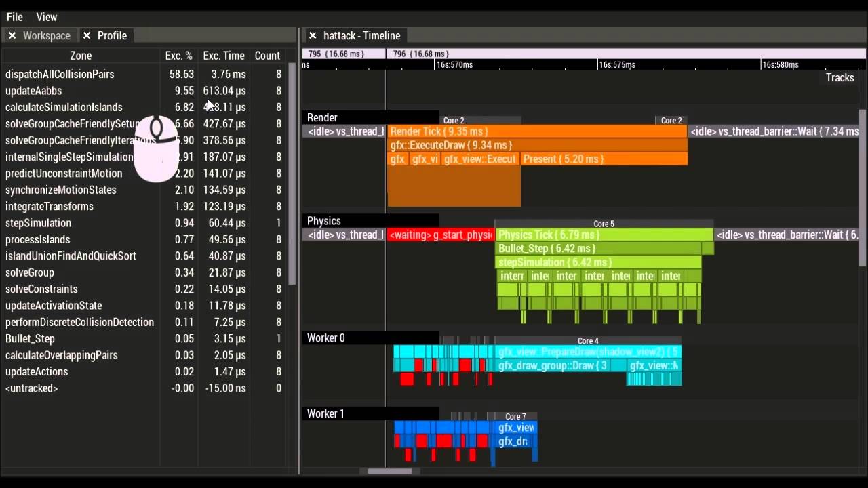The height and width of the screenshot is (488, 868).
Task: Select the updateActions zone row
Action: pyautogui.click(x=144, y=371)
